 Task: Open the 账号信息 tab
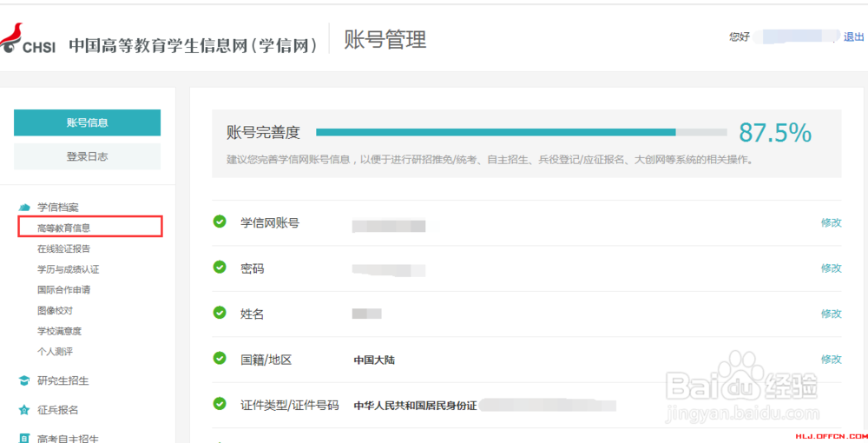point(87,122)
